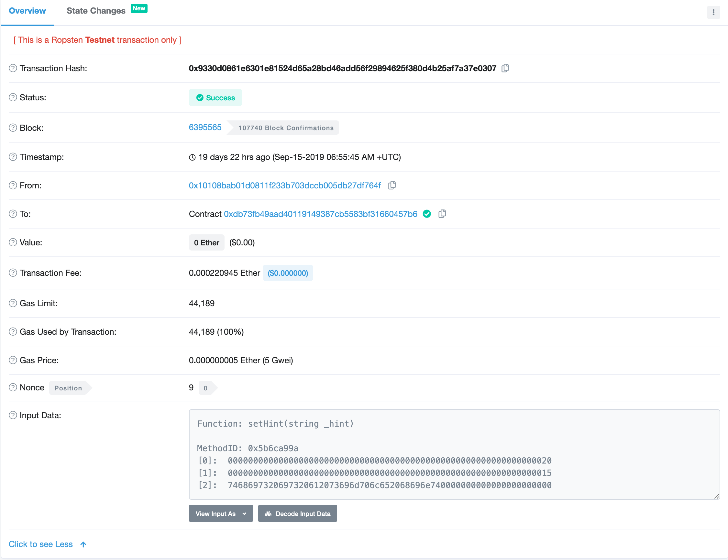The image size is (728, 560).
Task: Open the From address link
Action: tap(284, 186)
